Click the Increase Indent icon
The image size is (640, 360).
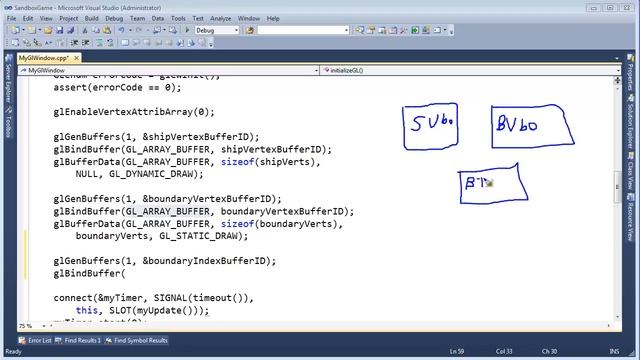coord(85,42)
